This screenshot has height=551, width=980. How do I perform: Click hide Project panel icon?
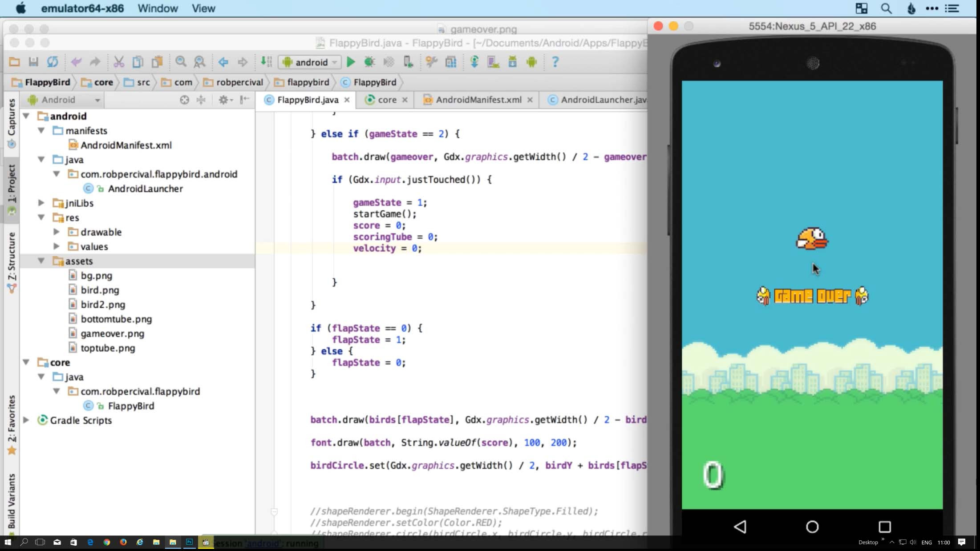pyautogui.click(x=244, y=100)
